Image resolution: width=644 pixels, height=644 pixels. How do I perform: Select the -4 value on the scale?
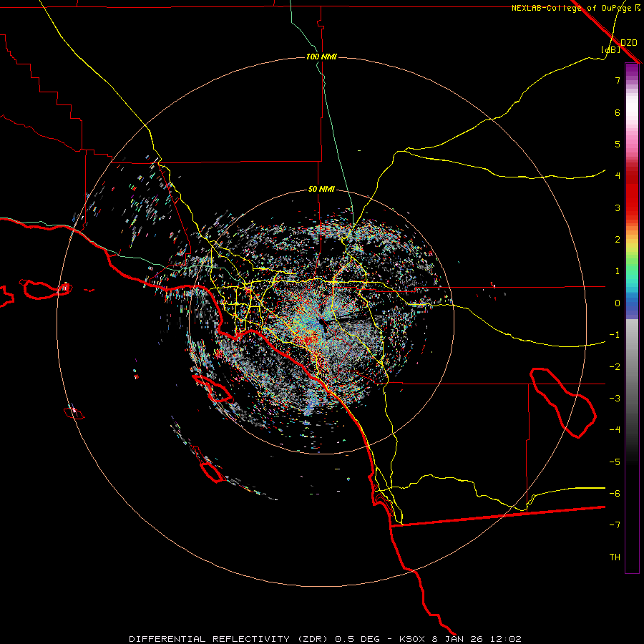(615, 430)
